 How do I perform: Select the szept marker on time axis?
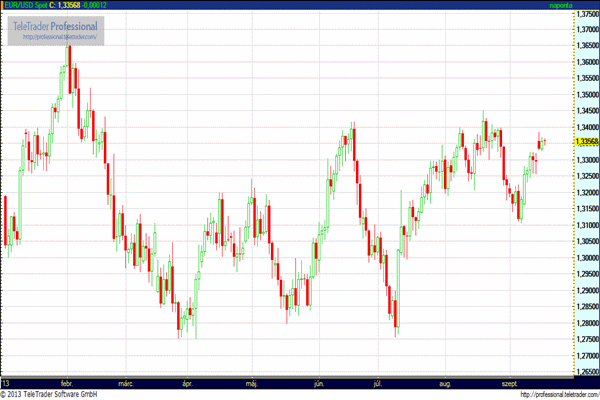[x=510, y=383]
